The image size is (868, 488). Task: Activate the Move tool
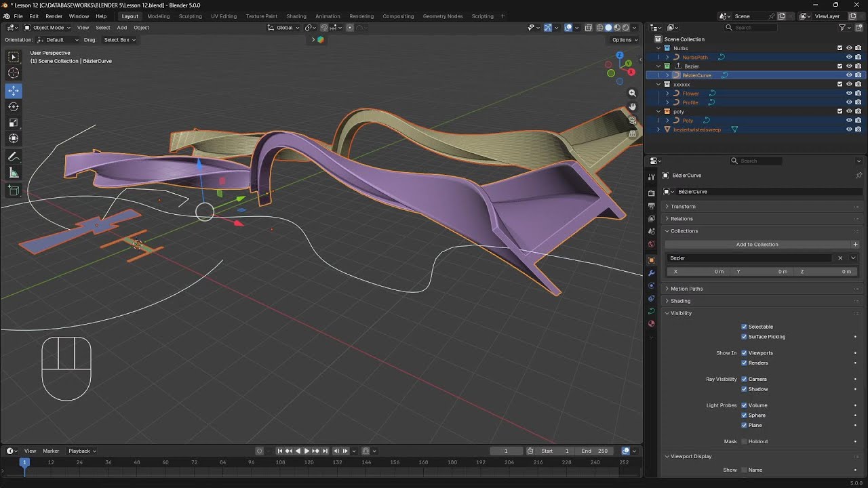14,90
